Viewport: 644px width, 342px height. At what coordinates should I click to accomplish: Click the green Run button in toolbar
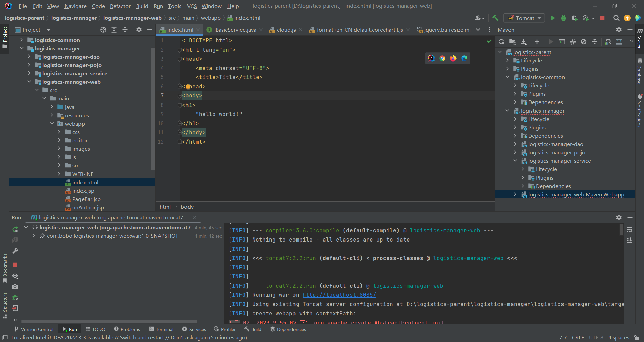pos(553,18)
